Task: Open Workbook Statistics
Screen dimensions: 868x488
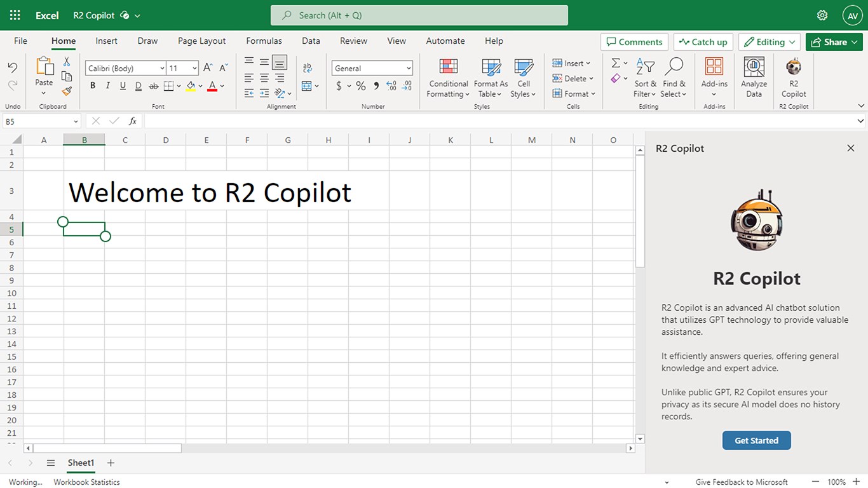Action: (x=86, y=482)
